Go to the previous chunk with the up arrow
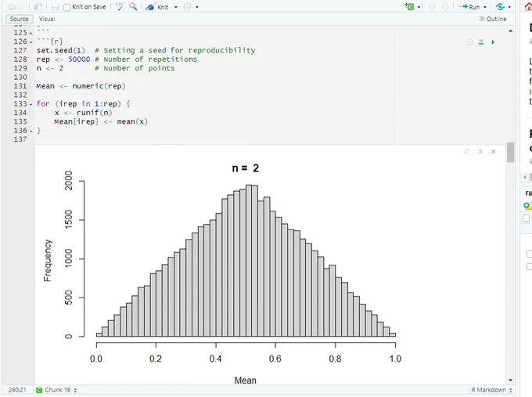Screen dimensions: 532x397 432,7
